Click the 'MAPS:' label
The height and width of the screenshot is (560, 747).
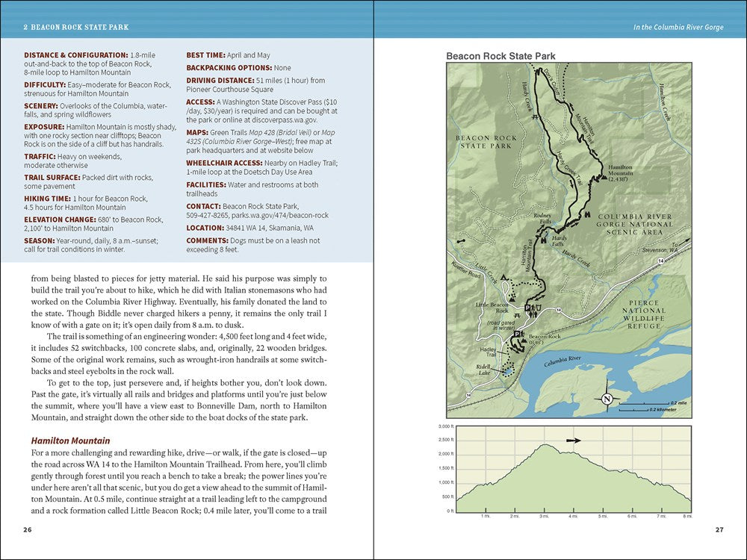[197, 132]
